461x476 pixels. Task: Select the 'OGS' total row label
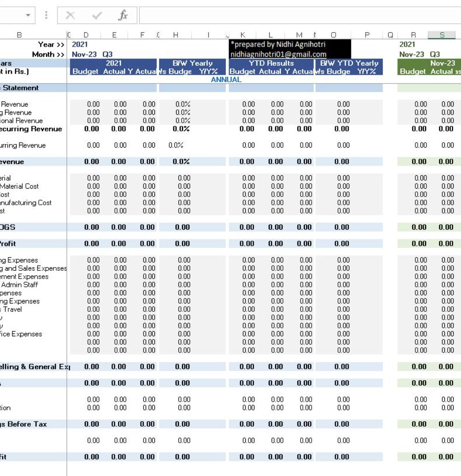click(7, 227)
